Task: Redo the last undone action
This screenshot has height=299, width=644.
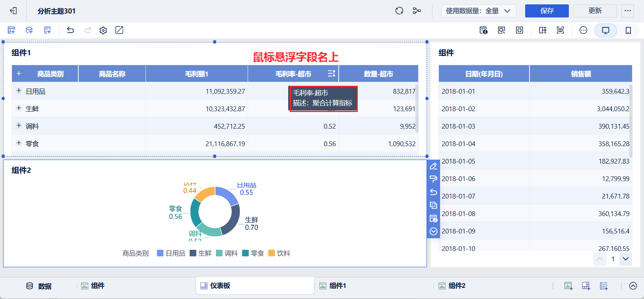Action: click(x=87, y=30)
